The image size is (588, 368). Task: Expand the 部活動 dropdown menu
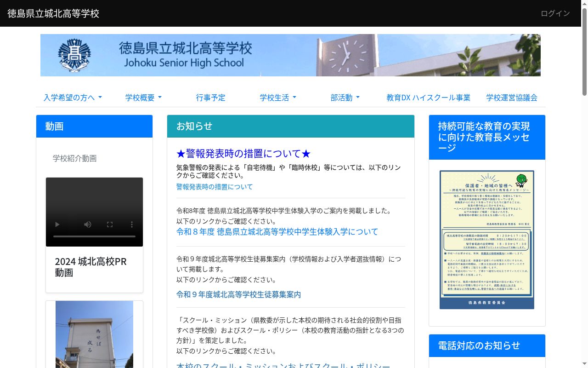pyautogui.click(x=345, y=98)
